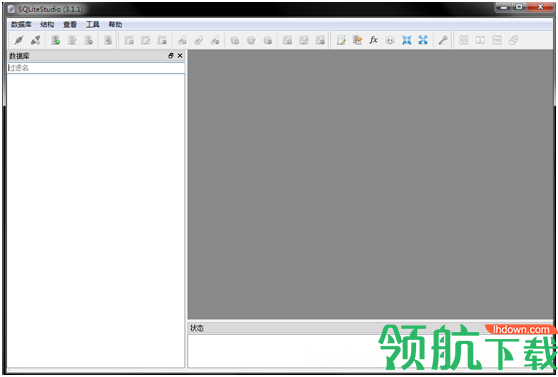The image size is (558, 377).
Task: Focus the 过滤名 filter input field
Action: tap(96, 68)
